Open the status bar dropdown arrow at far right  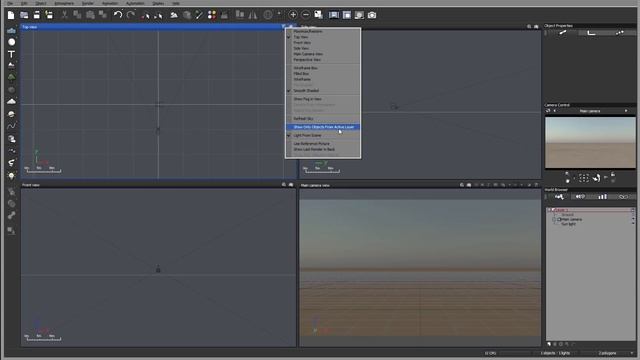632,353
